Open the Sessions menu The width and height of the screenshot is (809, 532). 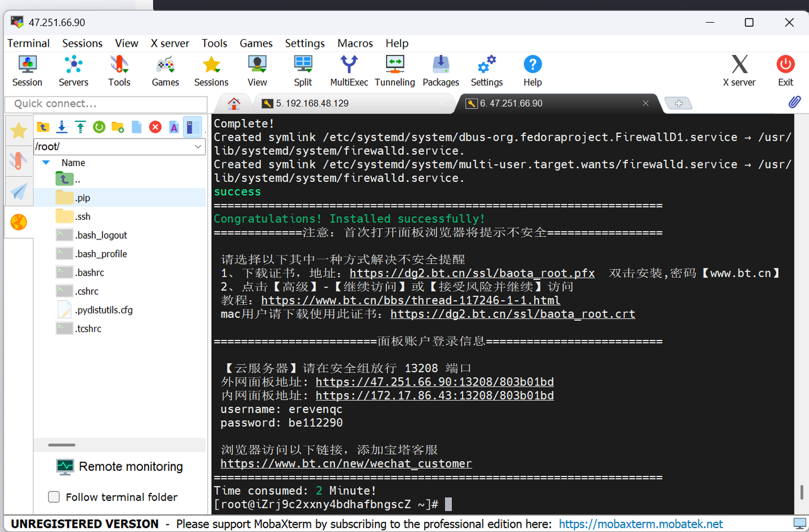[x=82, y=43]
